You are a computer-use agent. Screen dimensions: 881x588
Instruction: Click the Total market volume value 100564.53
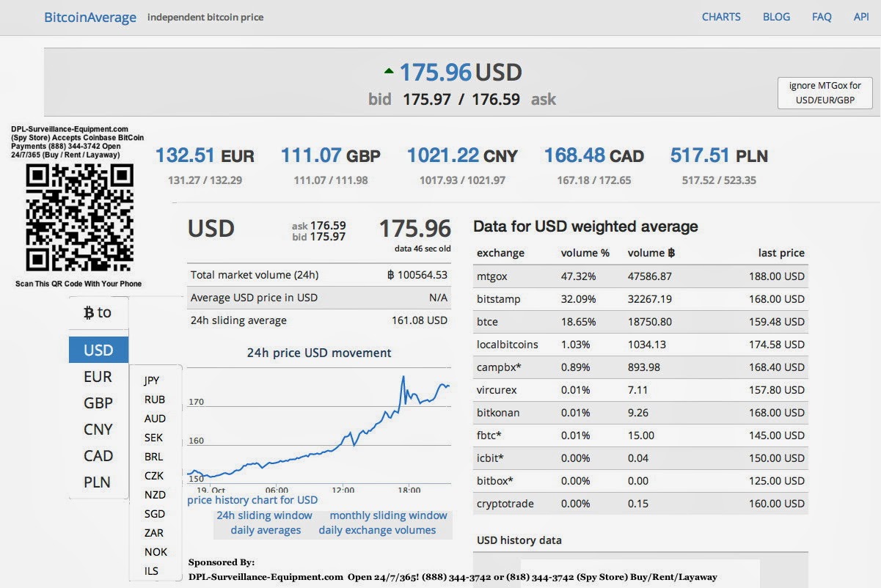pos(417,275)
